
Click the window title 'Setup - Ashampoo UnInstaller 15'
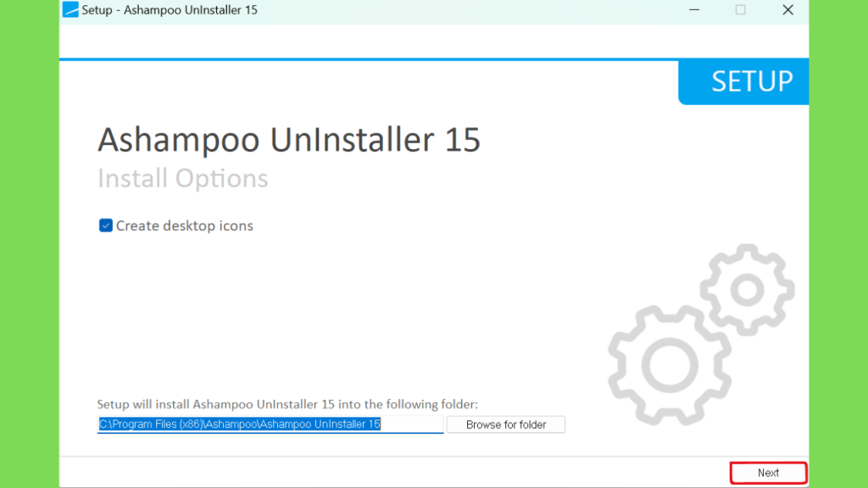coord(170,10)
